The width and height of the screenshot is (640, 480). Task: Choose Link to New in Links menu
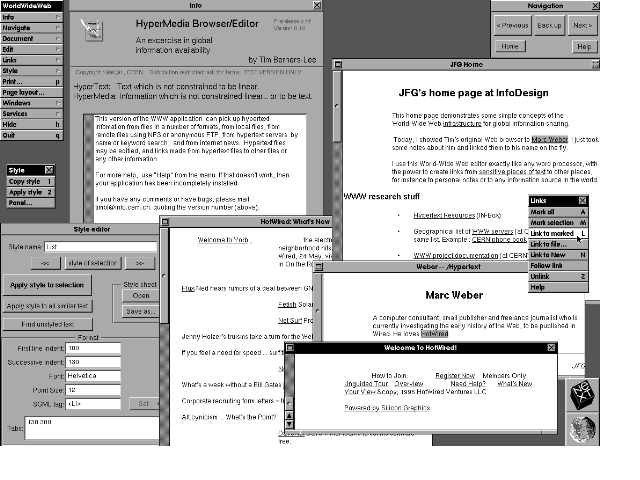(558, 255)
